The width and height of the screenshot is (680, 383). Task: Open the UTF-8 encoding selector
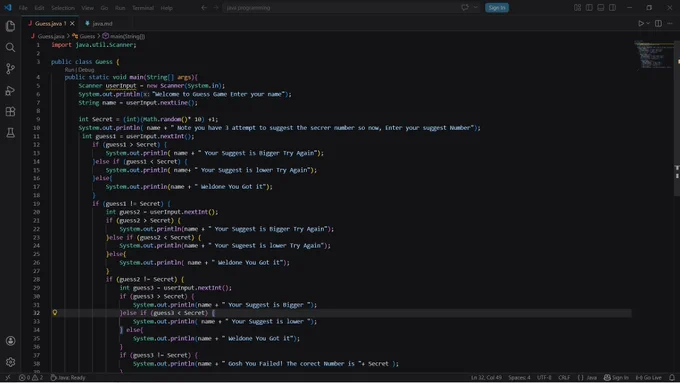544,378
